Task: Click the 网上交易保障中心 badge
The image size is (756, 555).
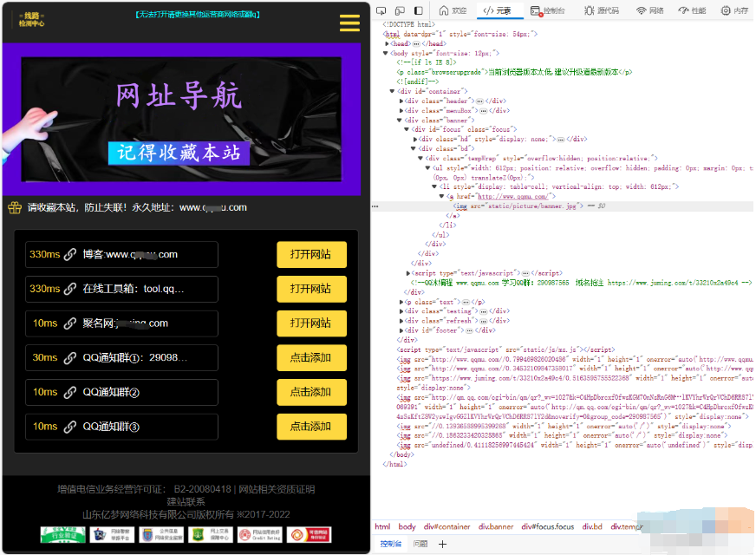Action: (210, 535)
